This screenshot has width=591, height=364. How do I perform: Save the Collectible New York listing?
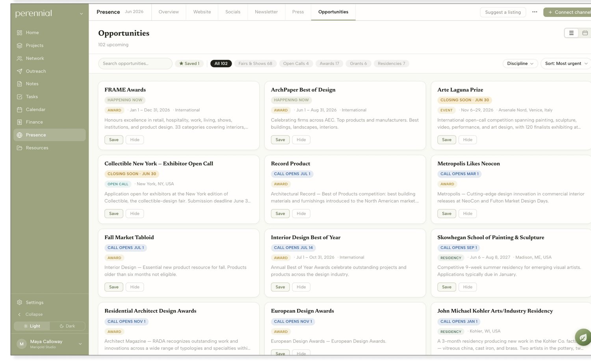pyautogui.click(x=114, y=214)
